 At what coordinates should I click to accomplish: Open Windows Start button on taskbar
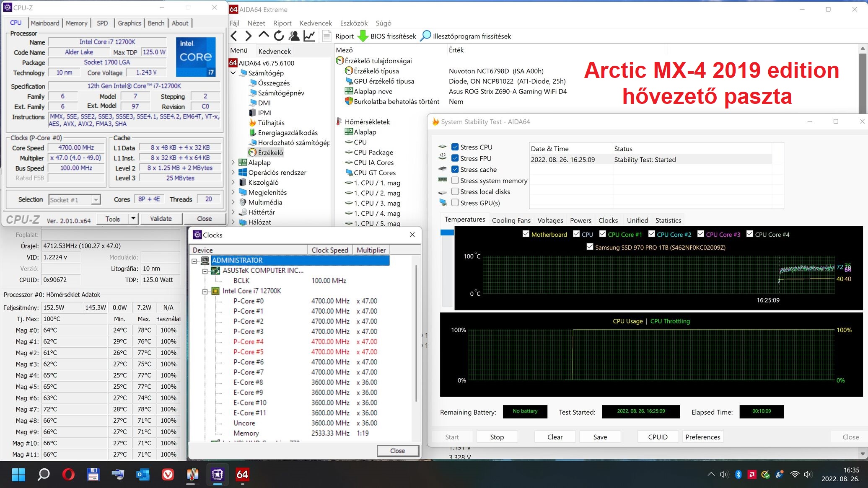18,475
